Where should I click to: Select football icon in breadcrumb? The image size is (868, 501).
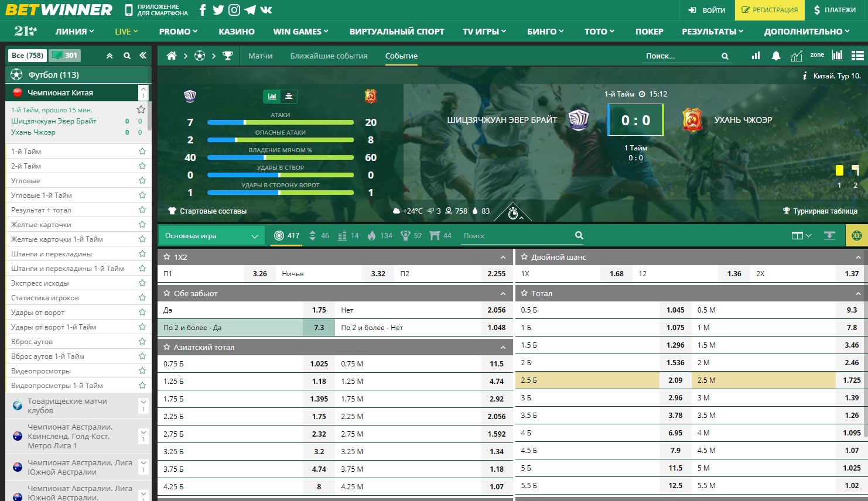[x=200, y=56]
